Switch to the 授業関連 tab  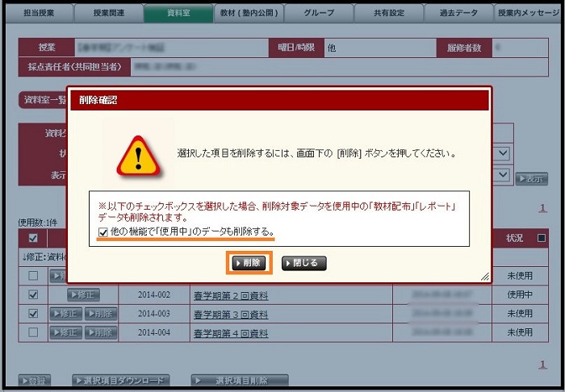108,13
